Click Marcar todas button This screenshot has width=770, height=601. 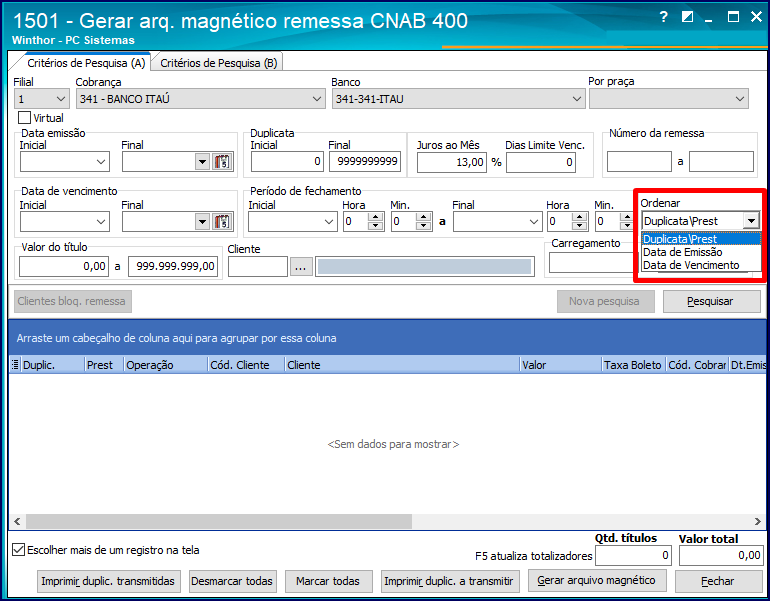coord(328,581)
